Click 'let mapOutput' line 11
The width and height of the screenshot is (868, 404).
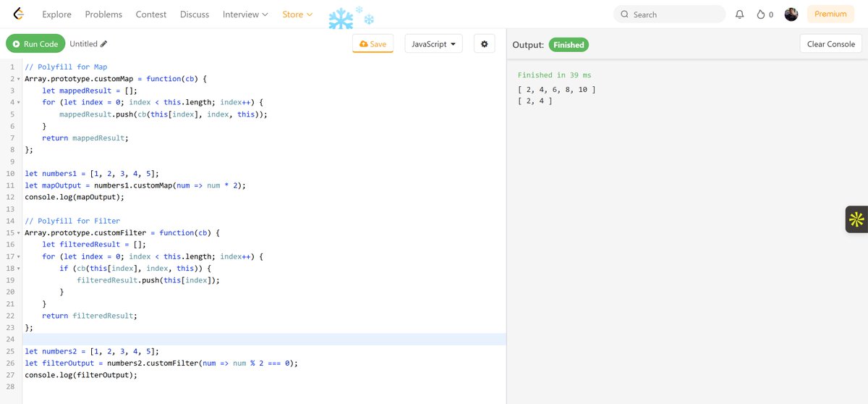point(135,185)
